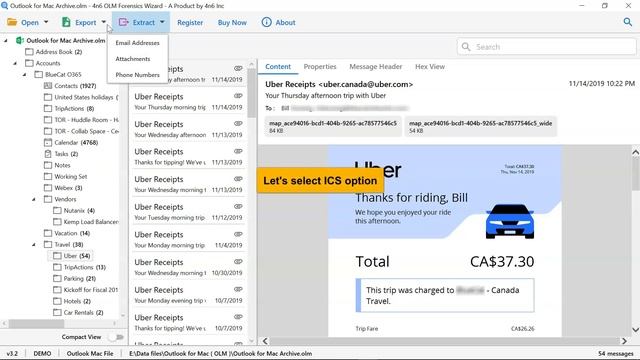Tick the BlueCat O365 checkbox
The width and height of the screenshot is (640, 360).
38,74
